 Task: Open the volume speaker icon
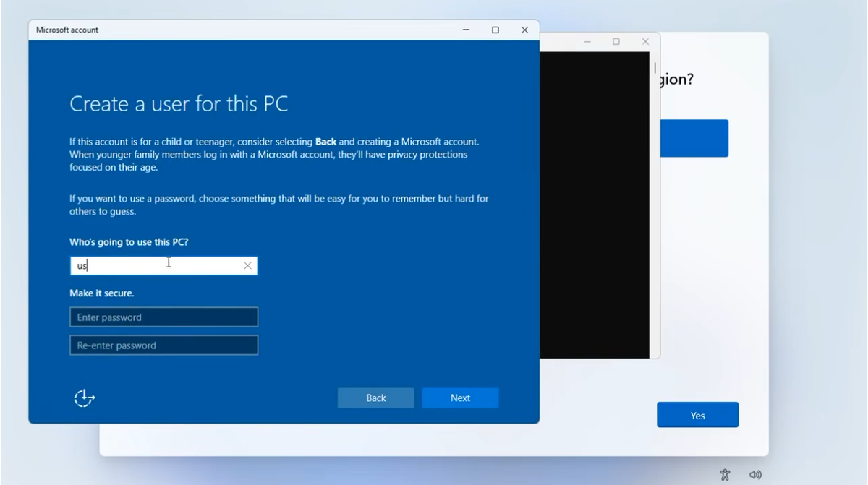click(x=755, y=475)
